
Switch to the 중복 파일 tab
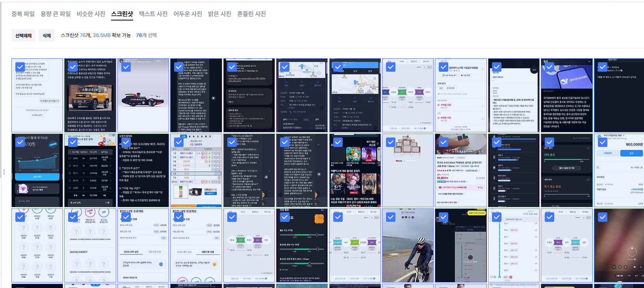pyautogui.click(x=23, y=14)
